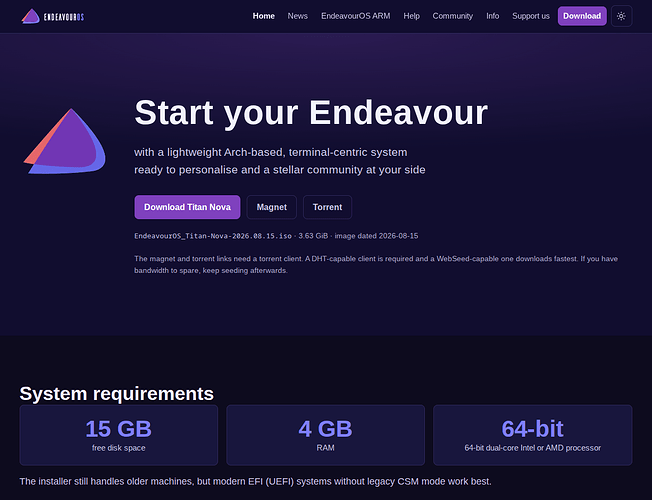Click the 15 GB free disk space card

[x=119, y=435]
